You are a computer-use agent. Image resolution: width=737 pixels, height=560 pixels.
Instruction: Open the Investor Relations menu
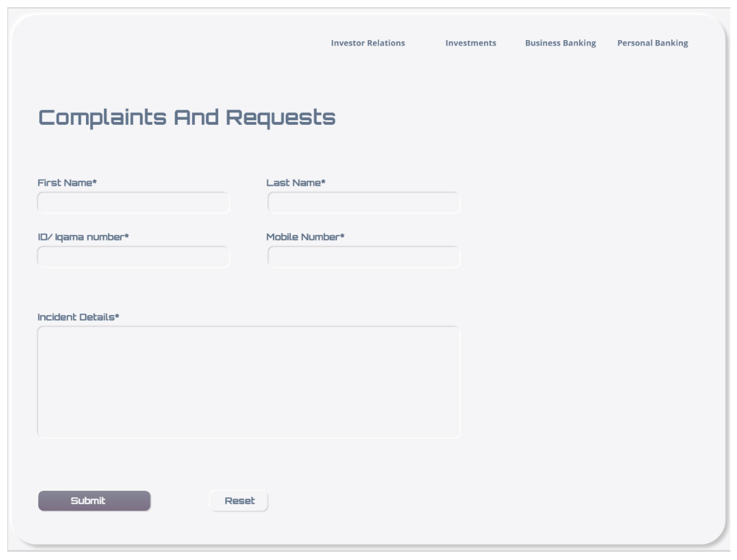(x=367, y=43)
